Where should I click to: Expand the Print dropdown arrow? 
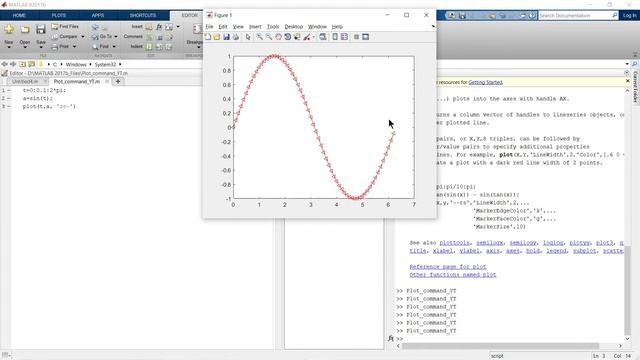tap(74, 47)
